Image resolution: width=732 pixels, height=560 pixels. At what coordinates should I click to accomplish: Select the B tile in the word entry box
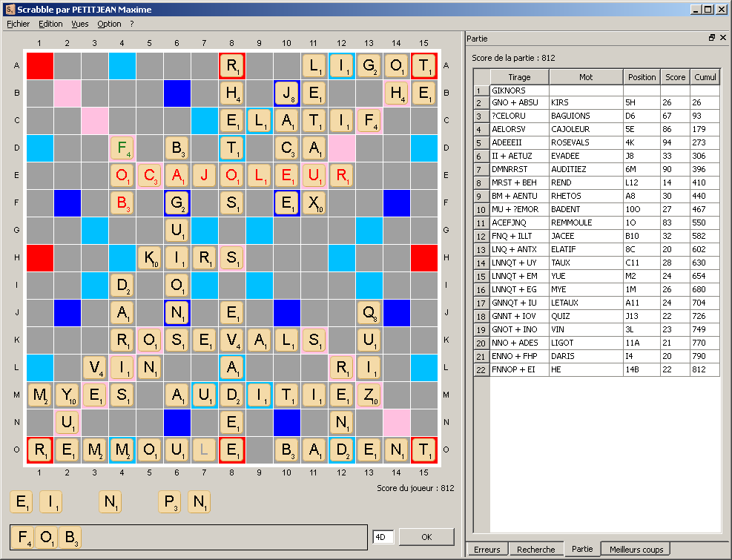click(x=70, y=537)
